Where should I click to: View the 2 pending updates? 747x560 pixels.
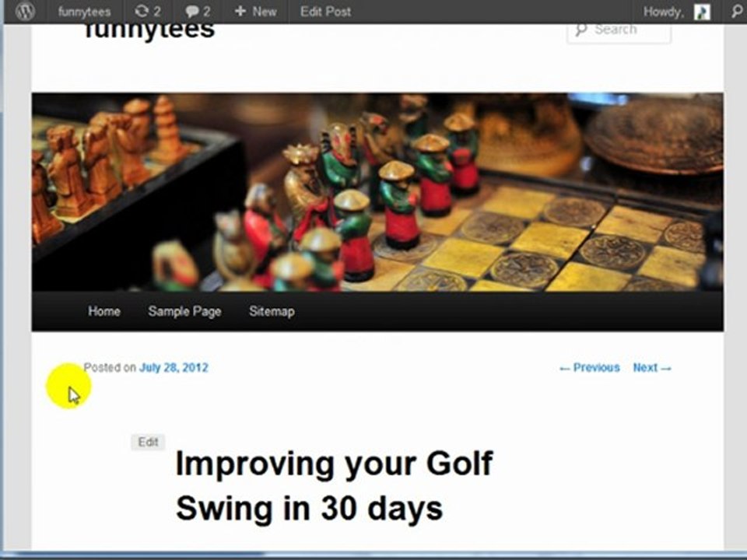[148, 11]
